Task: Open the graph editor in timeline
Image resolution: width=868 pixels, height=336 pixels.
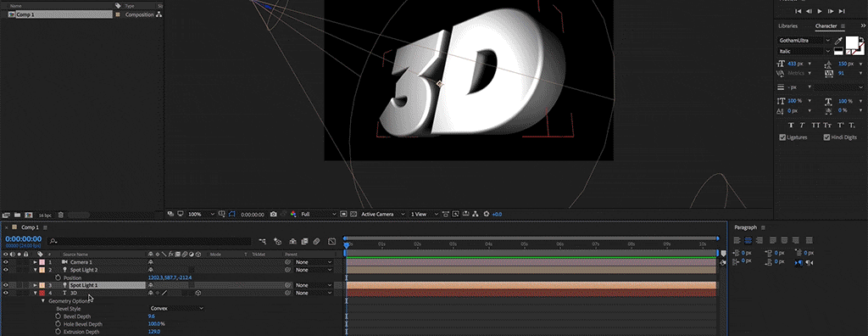Action: (x=331, y=242)
